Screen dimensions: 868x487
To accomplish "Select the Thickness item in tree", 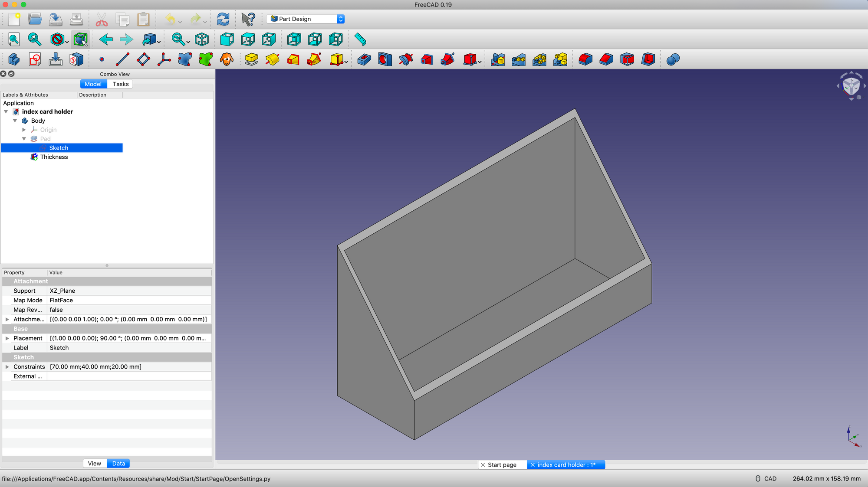I will point(54,157).
